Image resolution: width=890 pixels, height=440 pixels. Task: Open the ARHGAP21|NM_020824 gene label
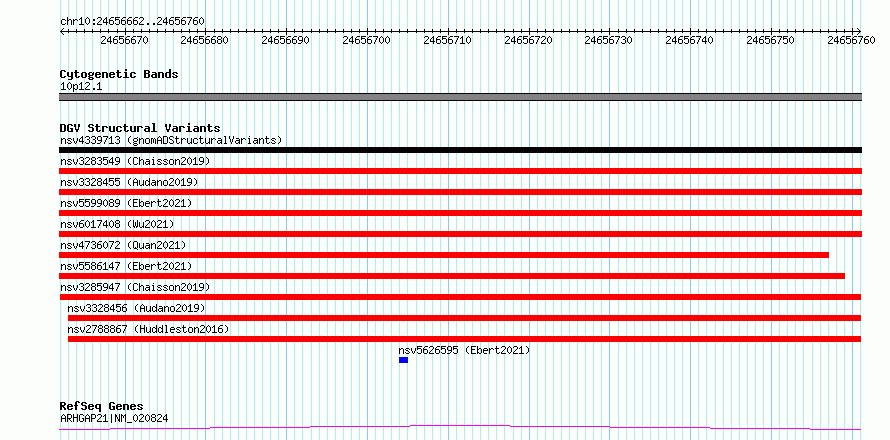[114, 419]
